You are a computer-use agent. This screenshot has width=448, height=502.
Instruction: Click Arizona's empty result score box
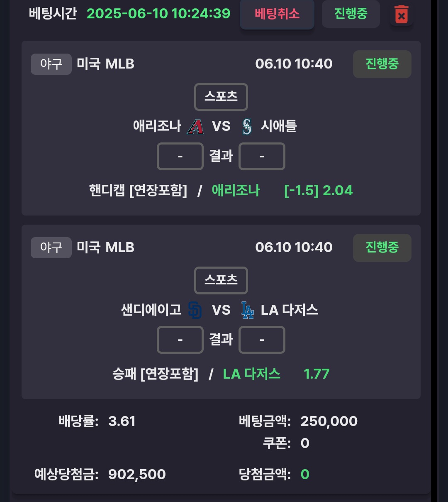[180, 157]
